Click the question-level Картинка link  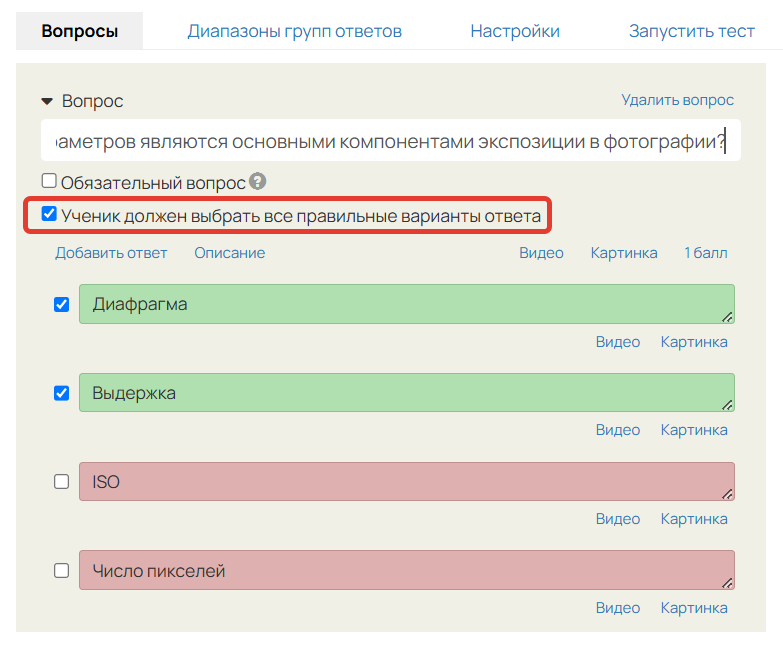click(x=624, y=253)
